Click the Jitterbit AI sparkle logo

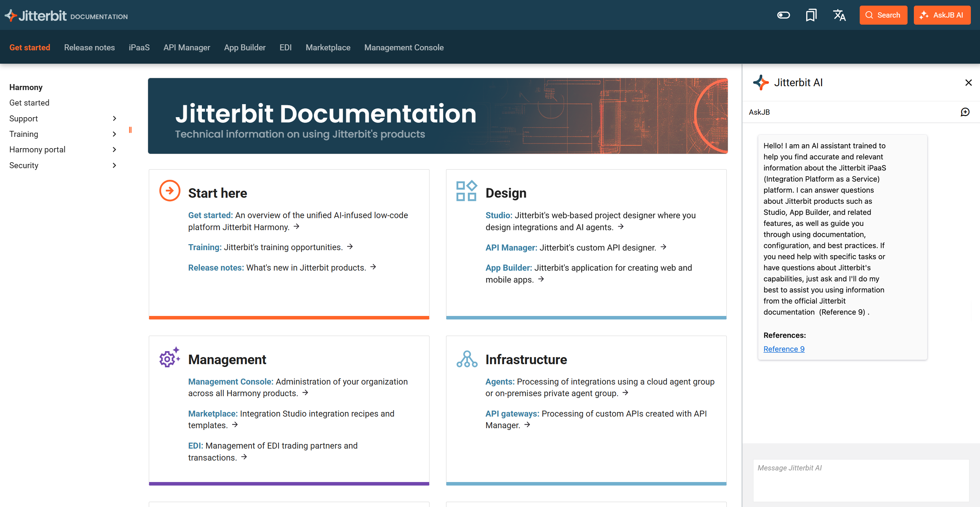click(x=761, y=82)
